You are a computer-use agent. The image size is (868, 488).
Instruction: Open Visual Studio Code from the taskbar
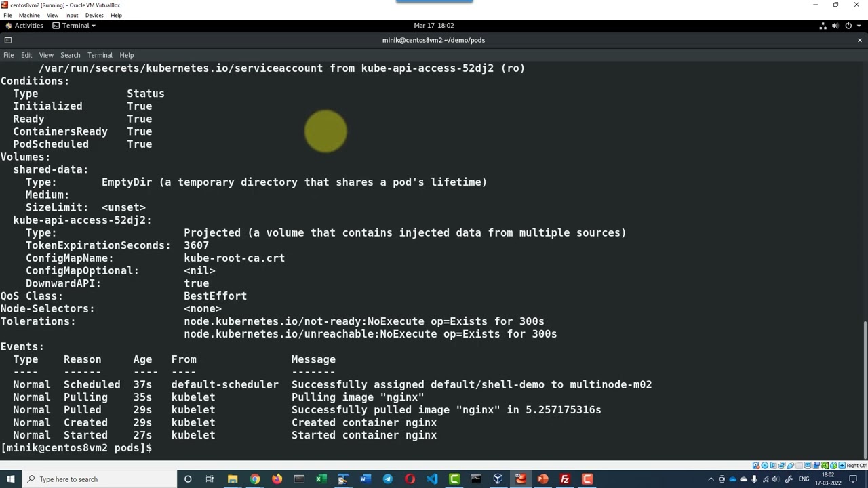click(x=432, y=479)
